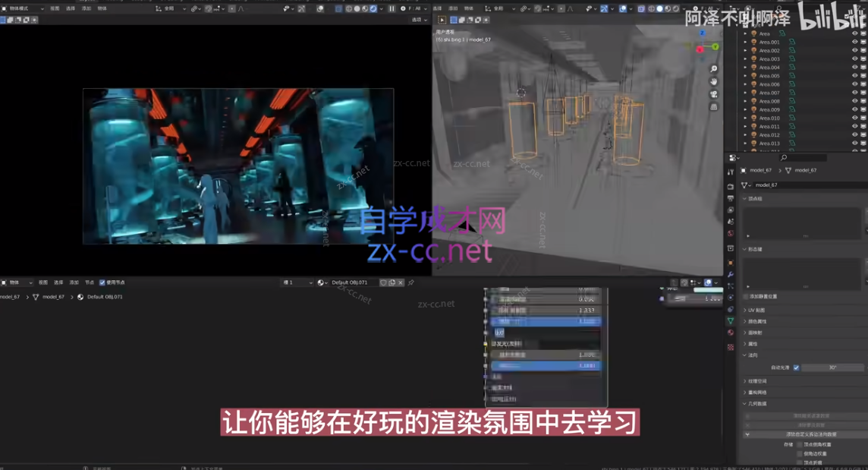This screenshot has height=470, width=868.
Task: Open the Output properties tab
Action: pos(731,198)
